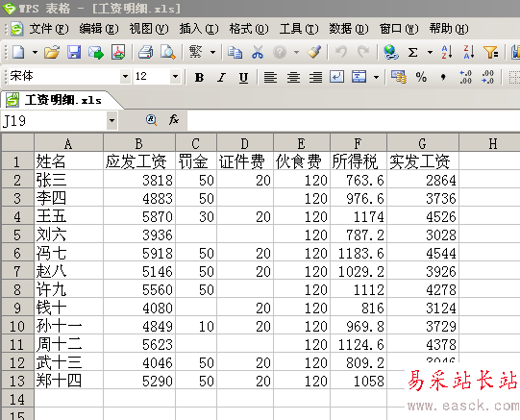Open the 文件(F) menu

point(49,29)
